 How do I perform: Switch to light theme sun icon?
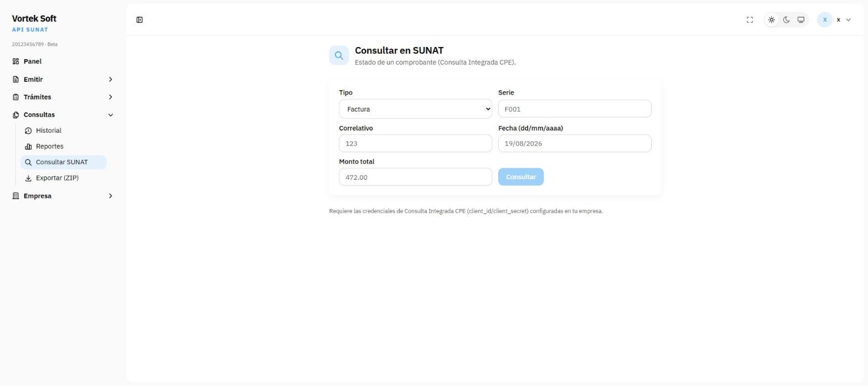[771, 20]
